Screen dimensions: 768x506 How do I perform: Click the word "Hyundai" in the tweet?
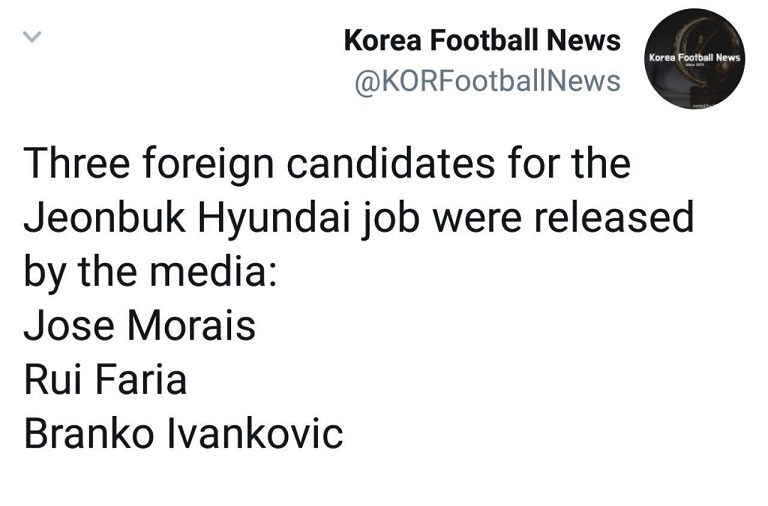point(291,218)
